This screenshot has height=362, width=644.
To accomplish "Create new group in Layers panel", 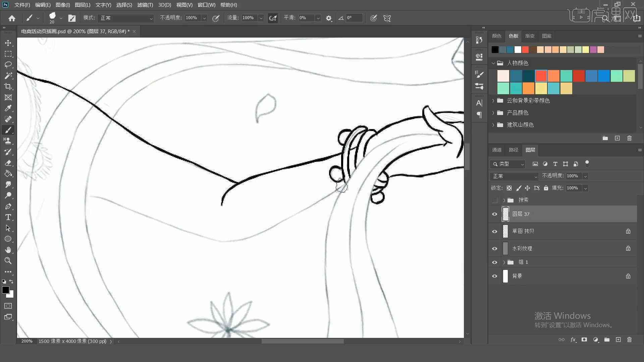I will (x=607, y=340).
